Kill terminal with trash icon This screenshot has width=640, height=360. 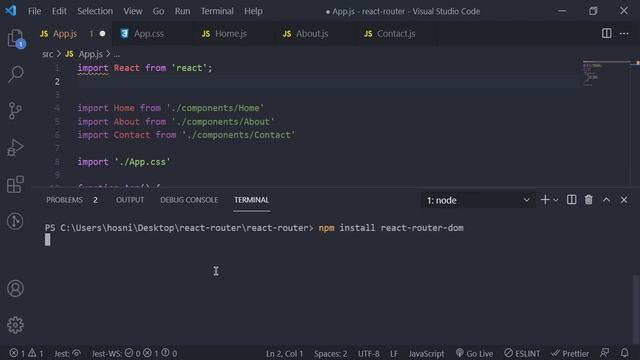pyautogui.click(x=589, y=200)
